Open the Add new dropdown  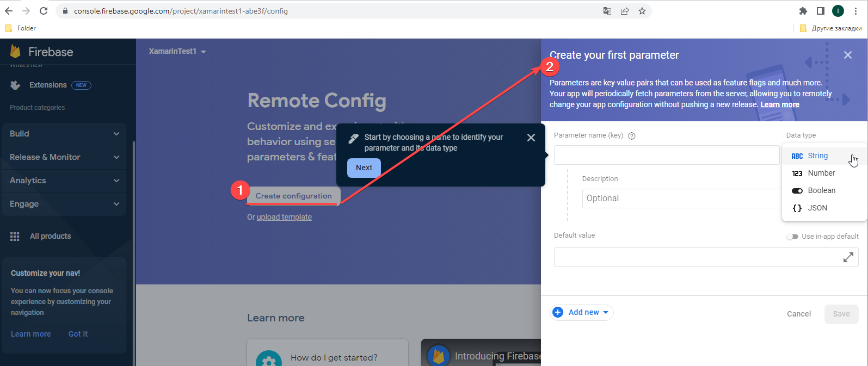point(582,312)
